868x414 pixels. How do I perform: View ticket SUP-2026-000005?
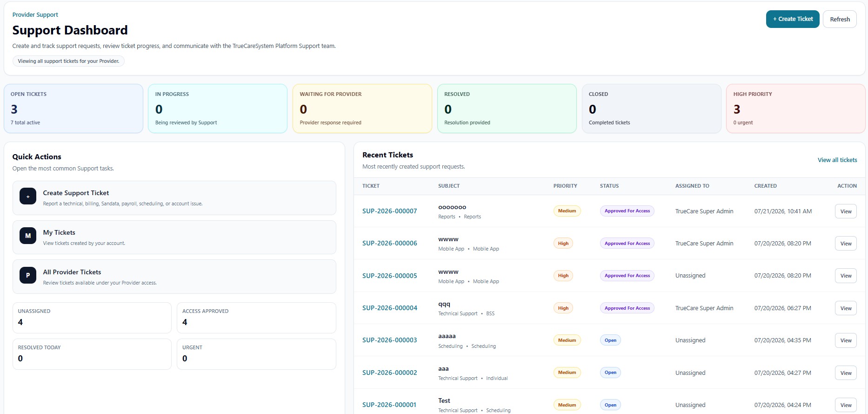tap(846, 276)
